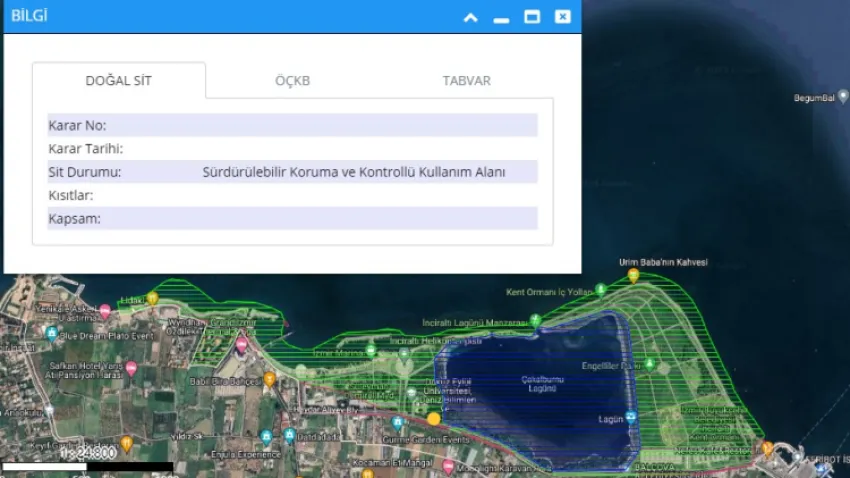The width and height of the screenshot is (850, 478).
Task: Collapse the BİLGİ panel with the chevron
Action: pos(470,17)
